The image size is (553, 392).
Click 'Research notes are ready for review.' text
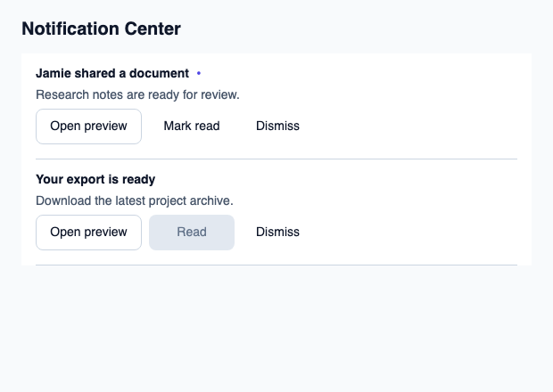[x=137, y=94]
